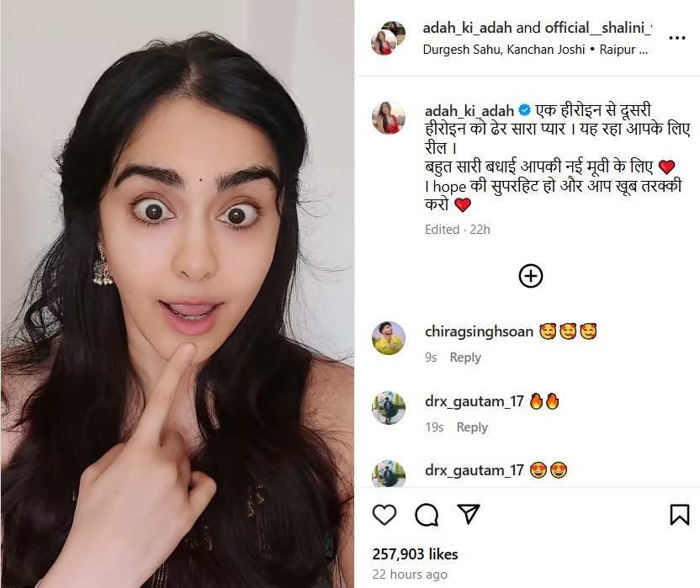The image size is (700, 588).
Task: Open Durgesh Sahu, Kanchan Joshi audio link
Action: pyautogui.click(x=504, y=50)
